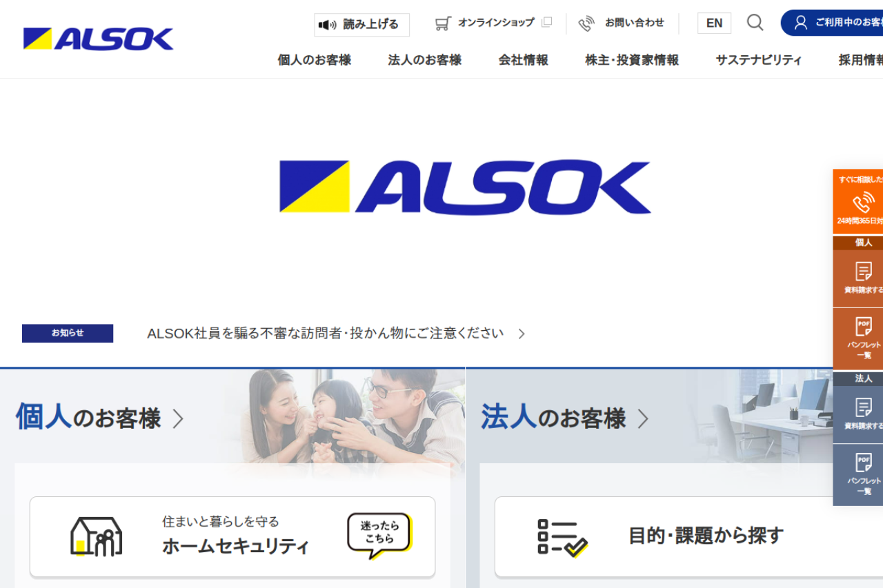Click the user account icon
Viewport: 883px width, 588px height.
point(800,23)
